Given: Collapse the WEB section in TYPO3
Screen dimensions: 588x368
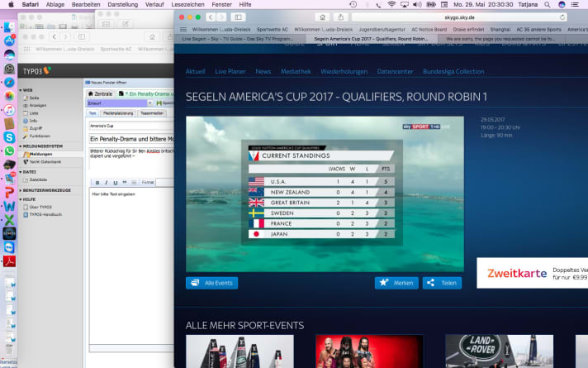Looking at the screenshot, I should click(x=21, y=90).
